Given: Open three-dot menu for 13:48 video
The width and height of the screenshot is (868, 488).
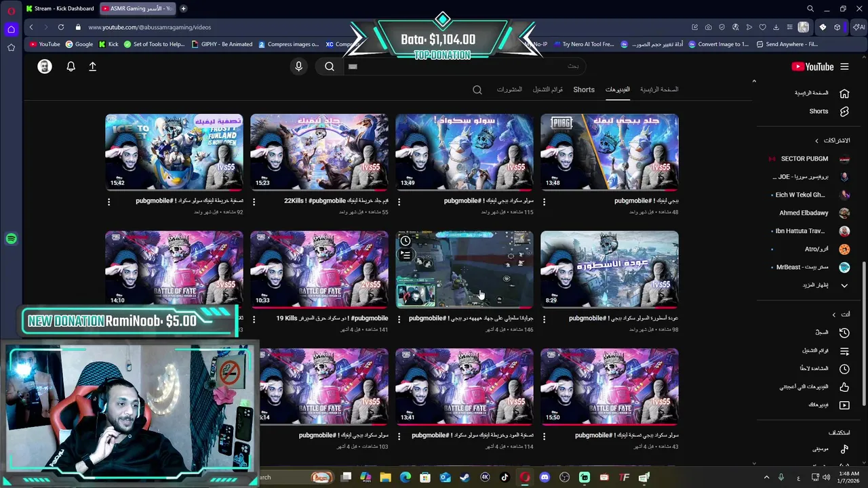Looking at the screenshot, I should pyautogui.click(x=544, y=202).
